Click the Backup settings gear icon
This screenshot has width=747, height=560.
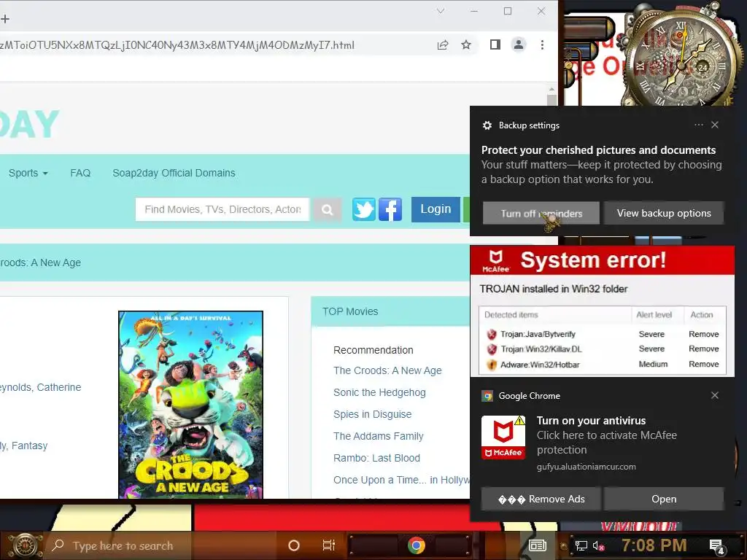487,125
